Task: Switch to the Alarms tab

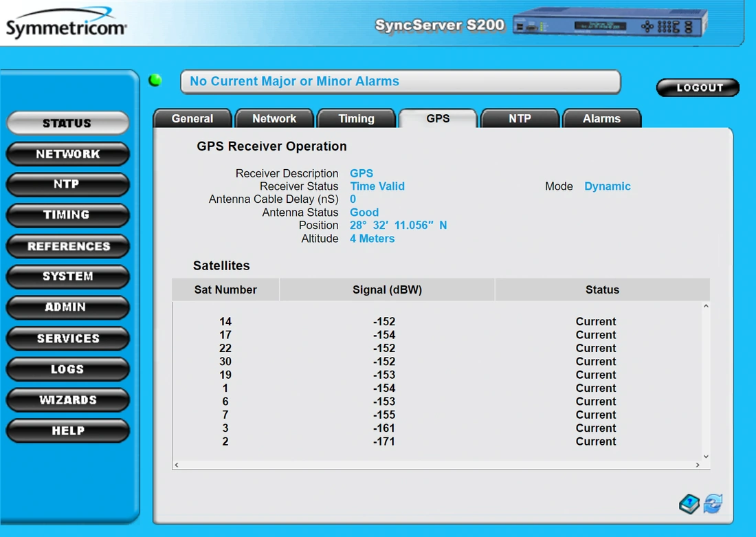Action: click(601, 118)
